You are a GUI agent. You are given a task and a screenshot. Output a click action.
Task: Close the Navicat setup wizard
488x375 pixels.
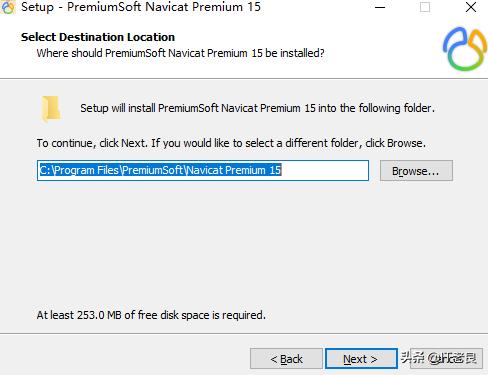(x=471, y=7)
